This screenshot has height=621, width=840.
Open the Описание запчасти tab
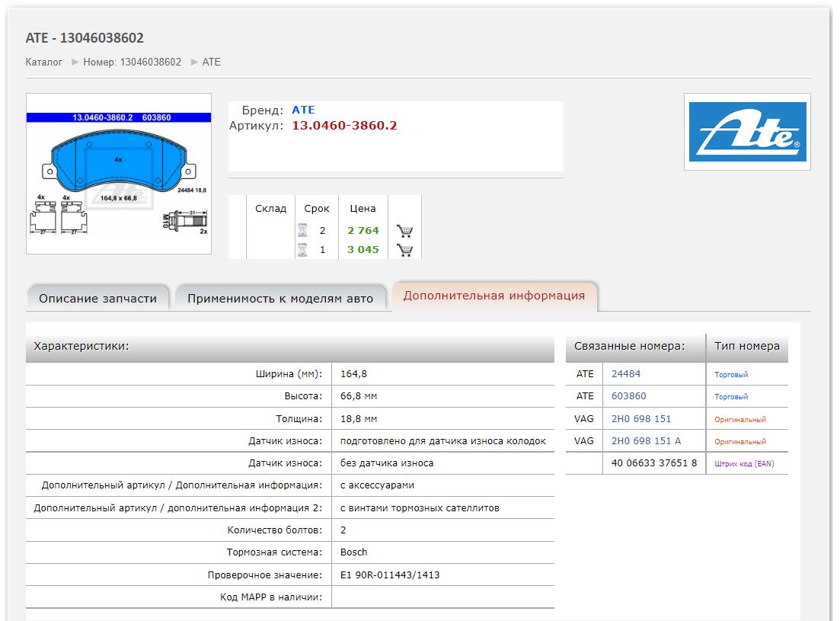tap(98, 299)
